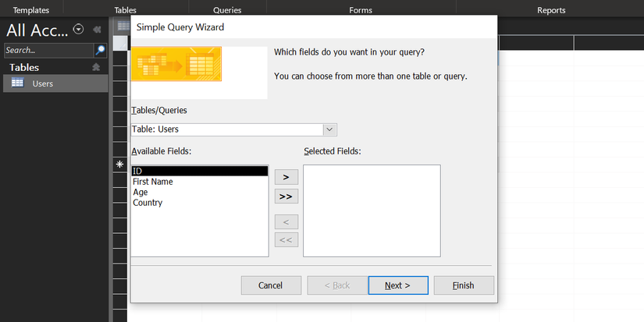Screen dimensions: 644x322
Task: Collapse the navigation pane shutter icon
Action: [97, 30]
